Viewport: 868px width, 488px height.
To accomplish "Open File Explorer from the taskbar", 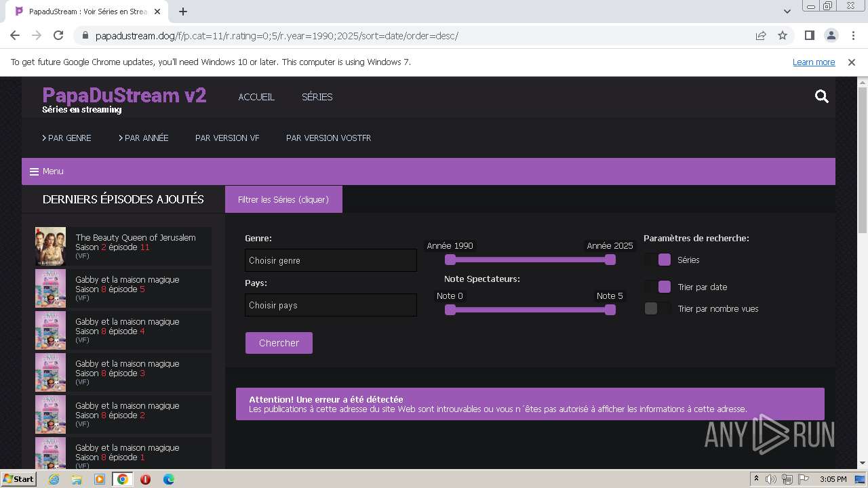I will point(77,479).
